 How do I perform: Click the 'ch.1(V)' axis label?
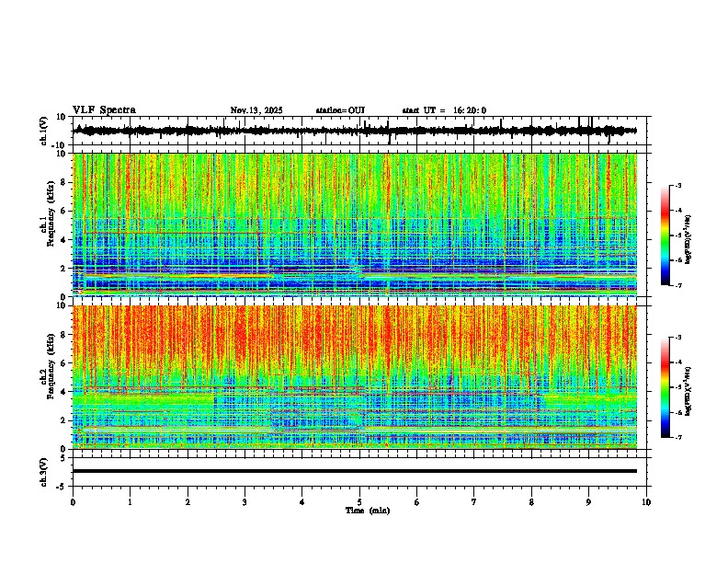tap(45, 131)
